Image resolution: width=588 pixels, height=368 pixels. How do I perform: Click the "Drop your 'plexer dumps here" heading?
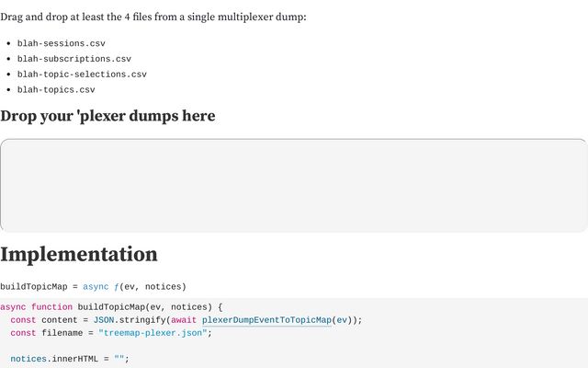tap(107, 116)
